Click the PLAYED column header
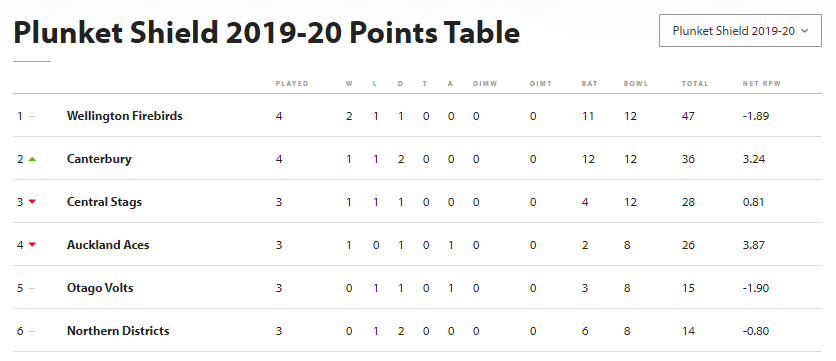The width and height of the screenshot is (836, 361). click(x=292, y=84)
